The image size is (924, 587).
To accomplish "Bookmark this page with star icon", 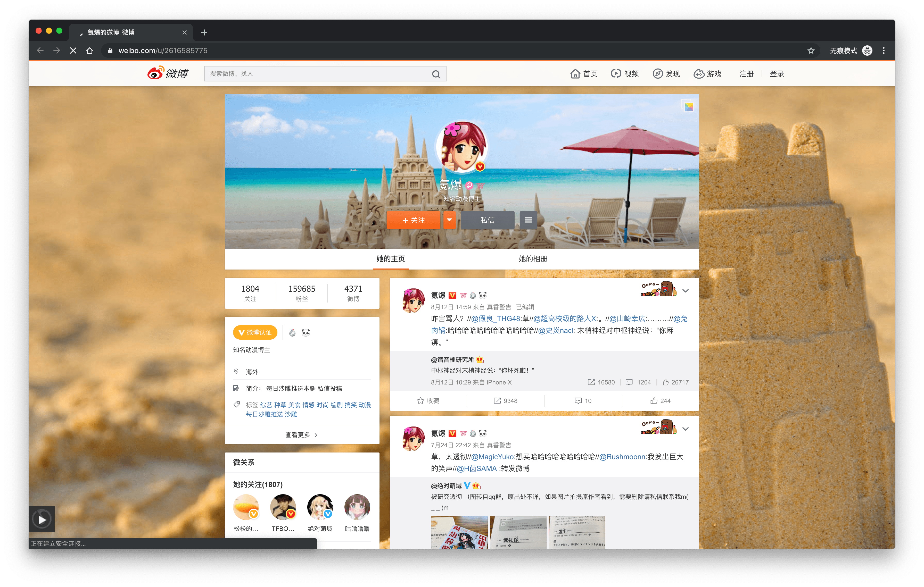I will [811, 51].
